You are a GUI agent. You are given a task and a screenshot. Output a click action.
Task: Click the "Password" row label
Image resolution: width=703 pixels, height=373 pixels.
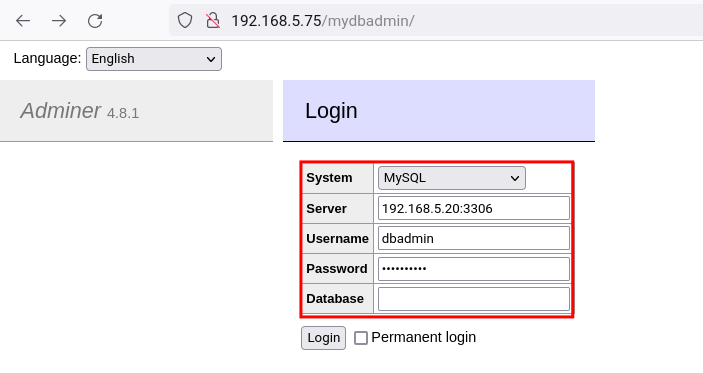[x=337, y=269]
